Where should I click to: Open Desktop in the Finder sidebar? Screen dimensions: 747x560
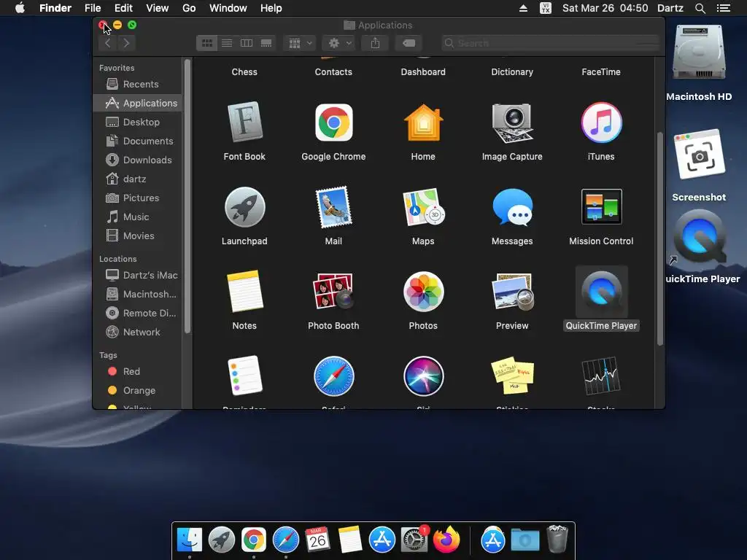click(x=137, y=122)
